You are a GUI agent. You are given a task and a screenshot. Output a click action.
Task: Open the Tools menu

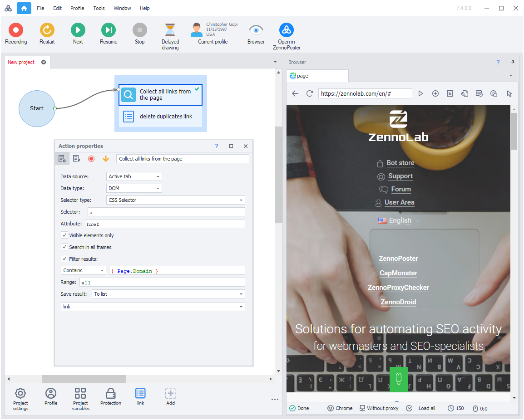pos(99,8)
